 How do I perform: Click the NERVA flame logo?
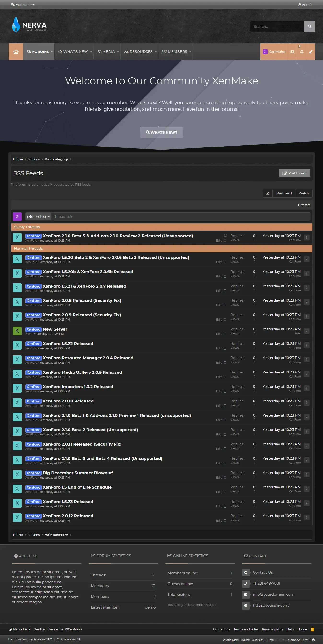16,24
